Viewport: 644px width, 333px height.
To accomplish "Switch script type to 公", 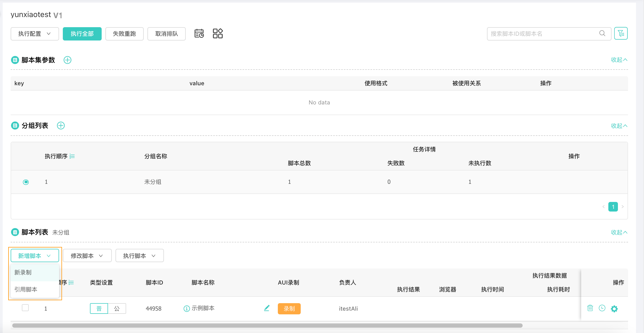I will tap(117, 308).
